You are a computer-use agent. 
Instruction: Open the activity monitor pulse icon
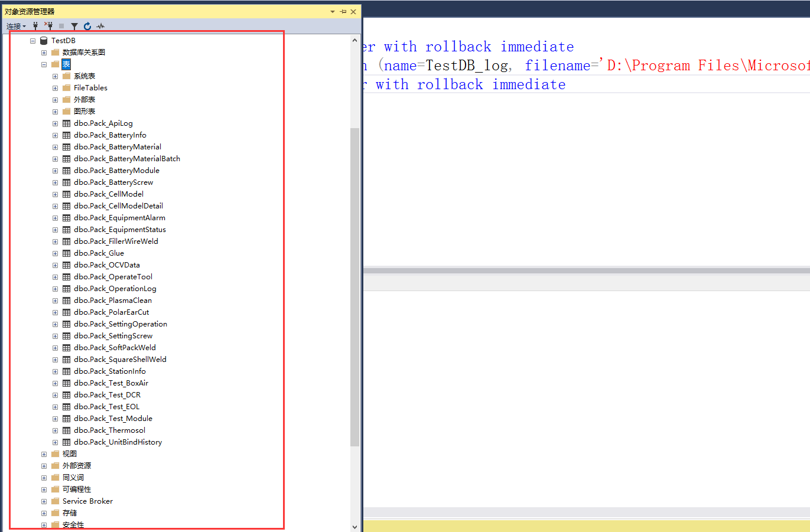100,26
